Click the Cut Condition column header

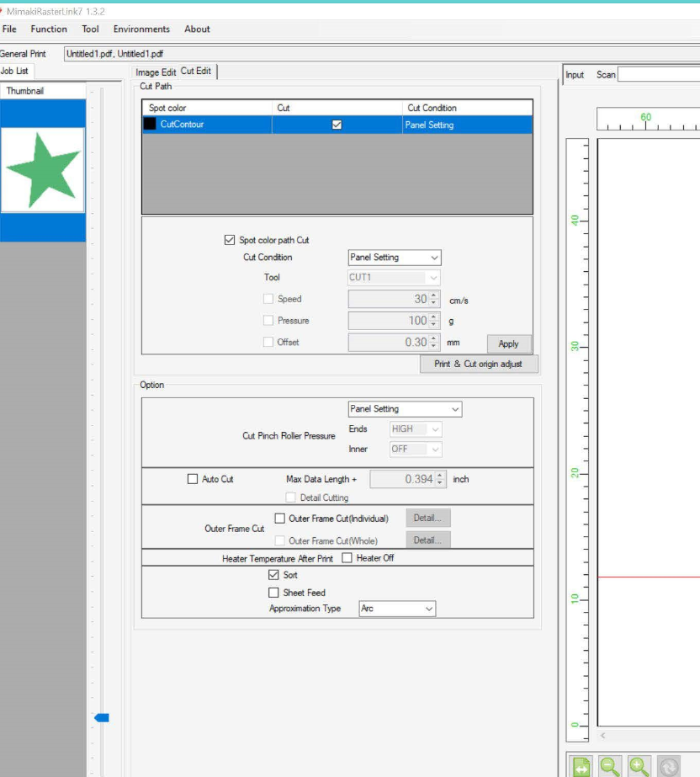(x=467, y=108)
